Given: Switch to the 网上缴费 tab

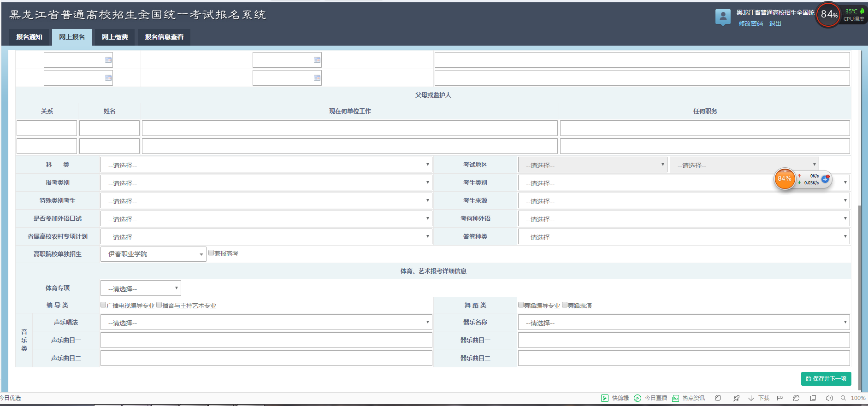Looking at the screenshot, I should [x=115, y=37].
